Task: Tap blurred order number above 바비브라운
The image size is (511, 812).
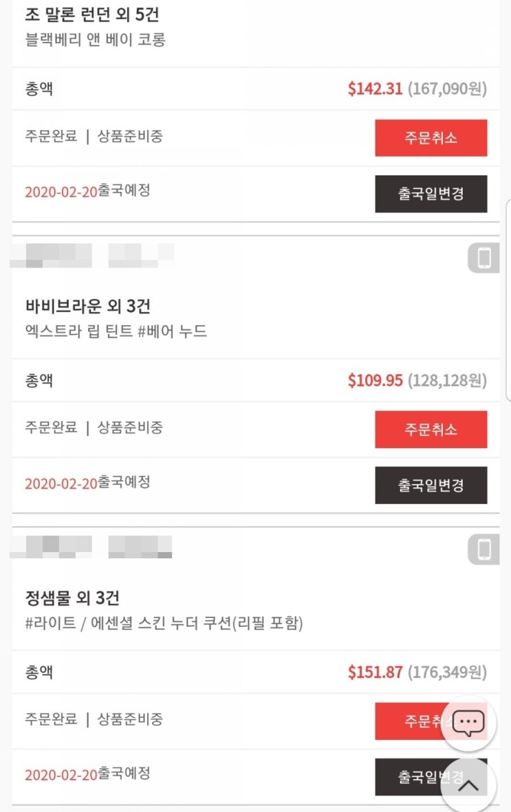Action: (92, 256)
